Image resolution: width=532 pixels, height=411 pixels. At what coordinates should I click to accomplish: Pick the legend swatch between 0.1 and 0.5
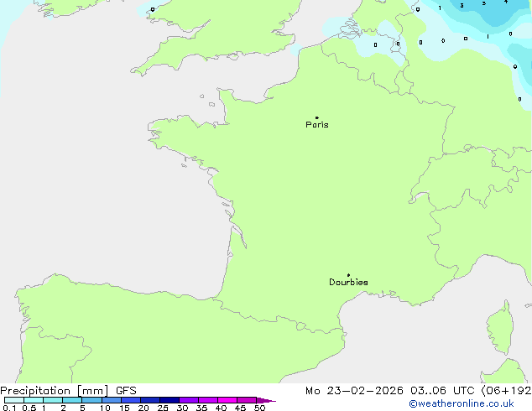pyautogui.click(x=13, y=401)
